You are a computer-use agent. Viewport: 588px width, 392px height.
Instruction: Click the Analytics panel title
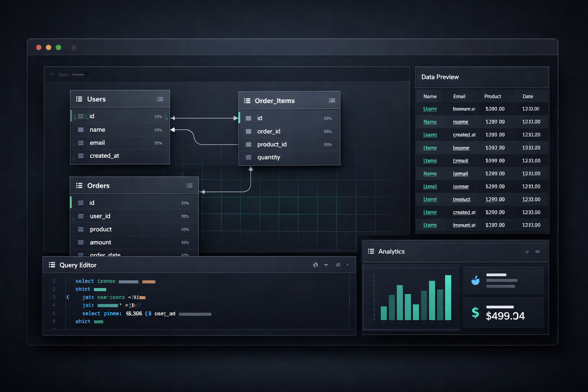point(391,252)
